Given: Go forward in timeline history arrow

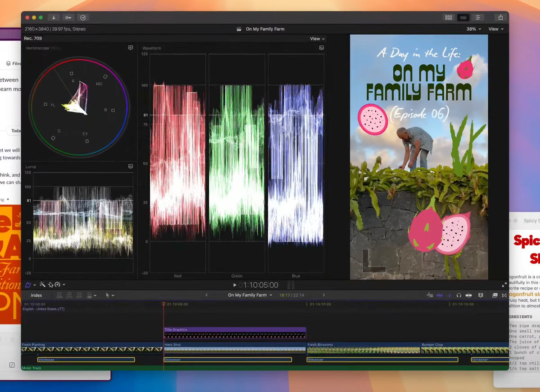Looking at the screenshot, I should coord(324,295).
